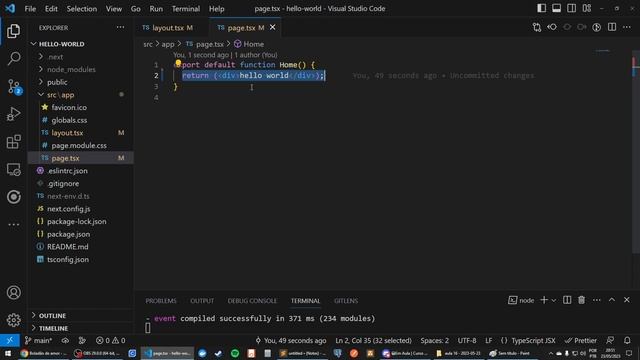
Task: Click TypeScript JSX language mode
Action: (528, 340)
